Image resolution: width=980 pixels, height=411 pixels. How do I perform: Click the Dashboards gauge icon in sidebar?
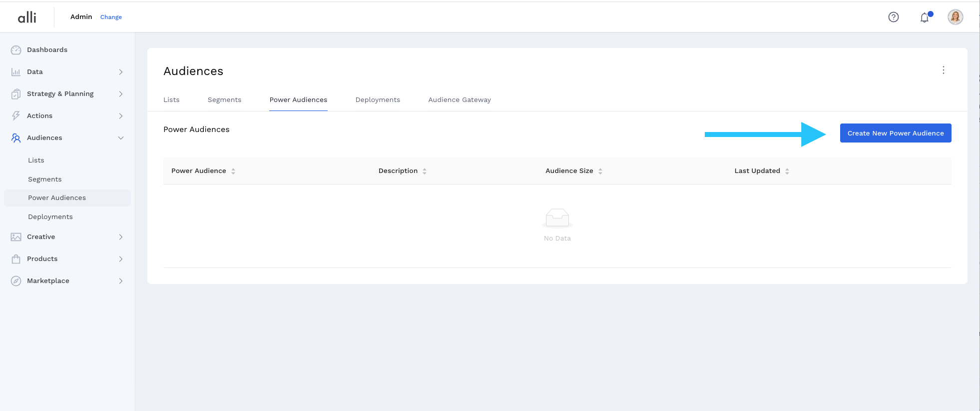16,50
